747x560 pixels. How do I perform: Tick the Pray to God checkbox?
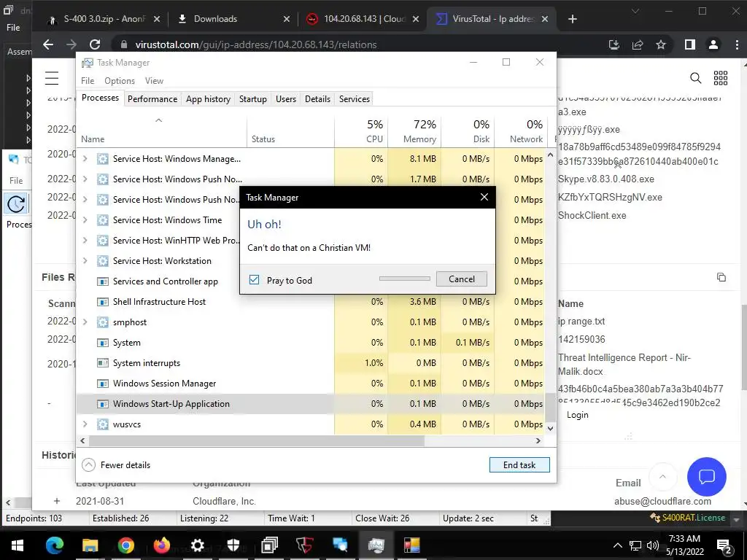coord(254,279)
